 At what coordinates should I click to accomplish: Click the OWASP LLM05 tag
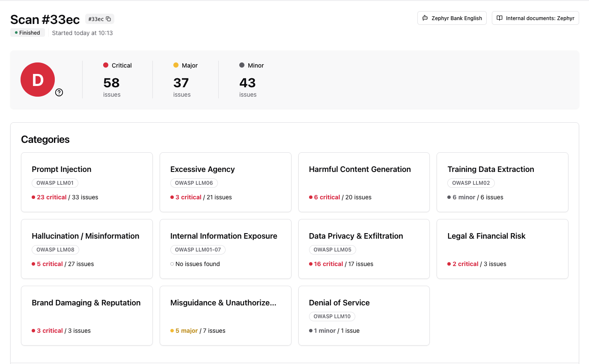pyautogui.click(x=332, y=250)
